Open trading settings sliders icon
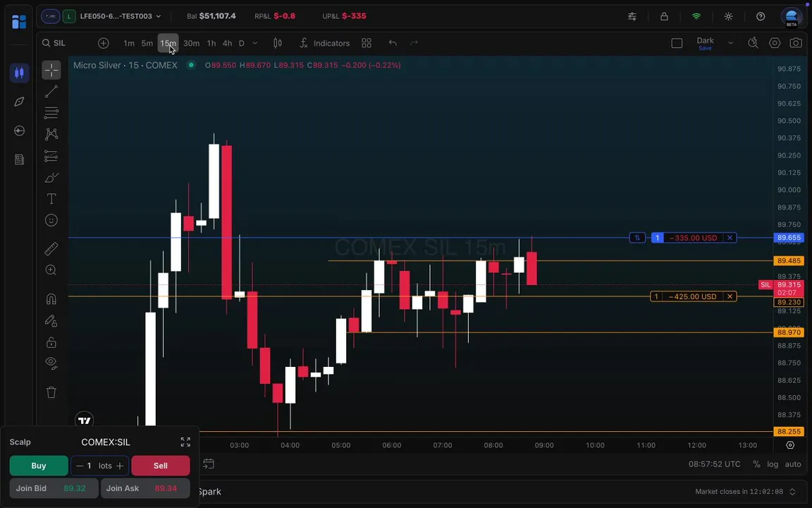Image resolution: width=812 pixels, height=508 pixels. pos(632,16)
